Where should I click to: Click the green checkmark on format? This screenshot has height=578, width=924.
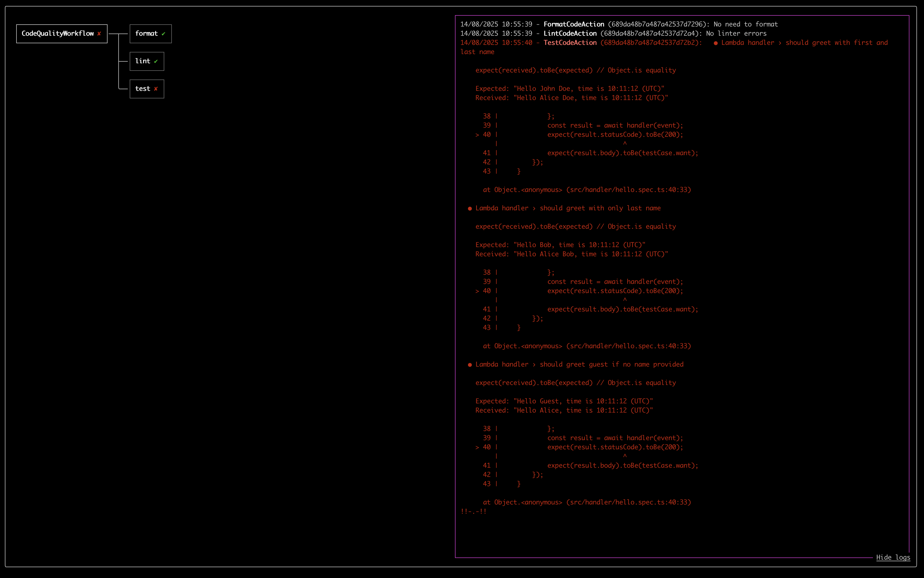163,34
